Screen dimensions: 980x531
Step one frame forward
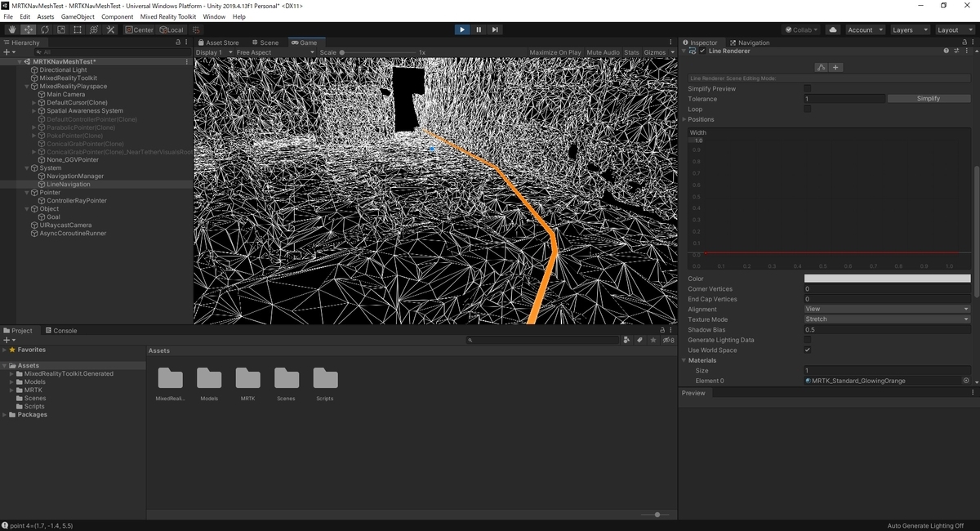(x=495, y=29)
